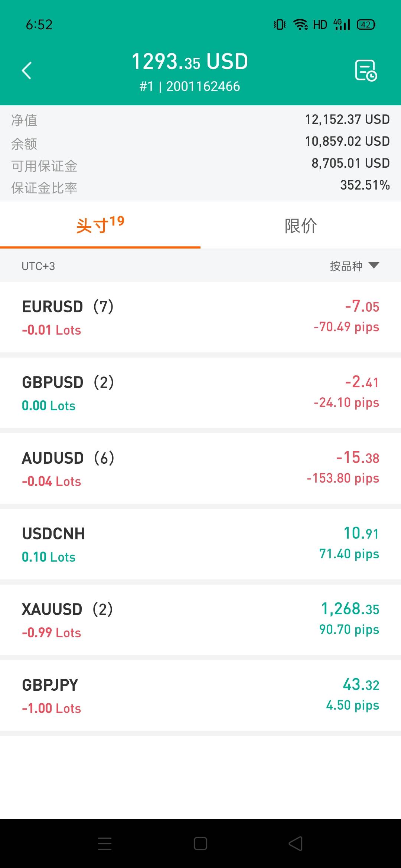
Task: Switch to the 限价 tab
Action: (x=301, y=226)
